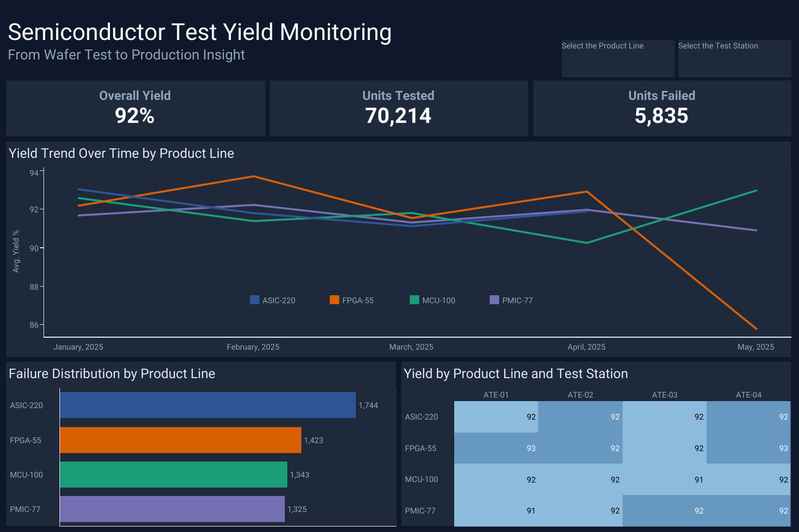
Task: Select the PMIC-77 ATE-02 heatmap cell
Action: coord(580,511)
